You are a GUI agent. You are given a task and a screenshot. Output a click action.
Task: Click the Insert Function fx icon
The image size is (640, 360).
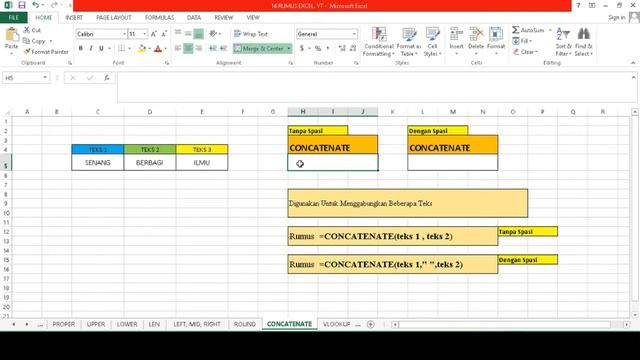pyautogui.click(x=107, y=78)
